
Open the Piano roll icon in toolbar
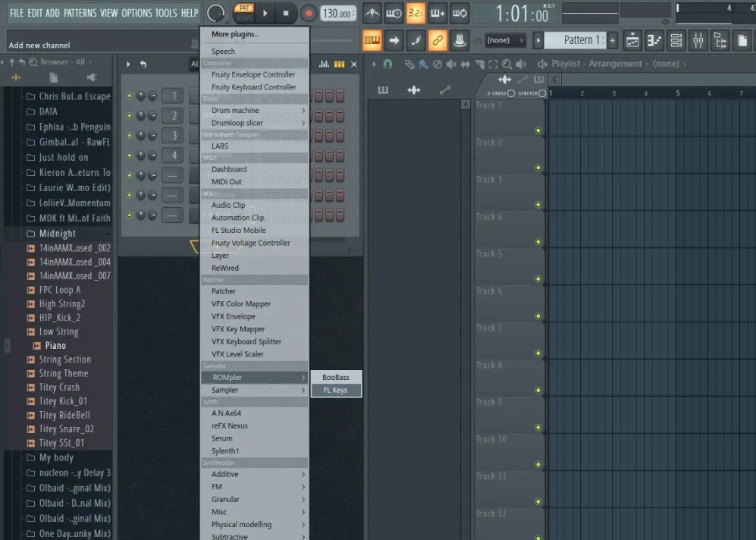pyautogui.click(x=653, y=40)
